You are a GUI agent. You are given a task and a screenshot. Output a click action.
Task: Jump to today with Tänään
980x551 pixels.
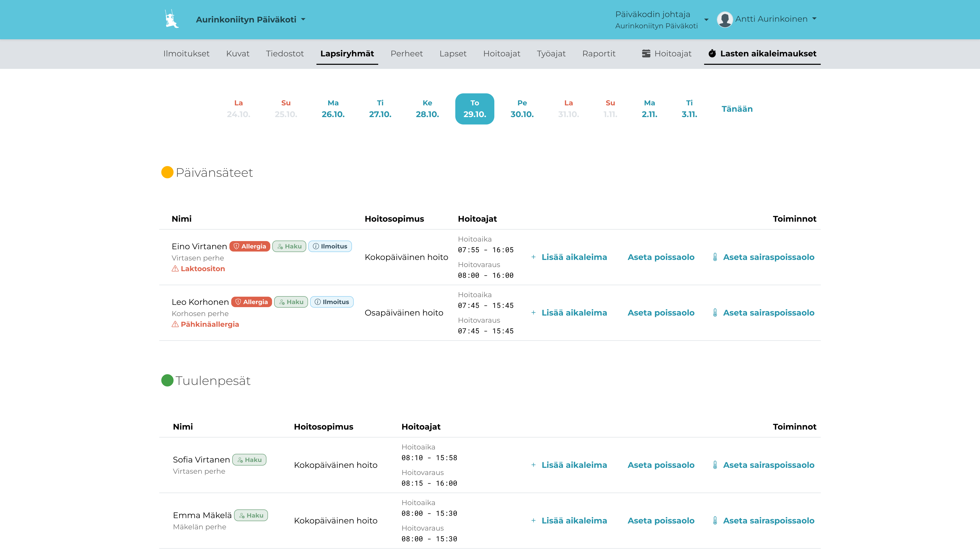737,109
